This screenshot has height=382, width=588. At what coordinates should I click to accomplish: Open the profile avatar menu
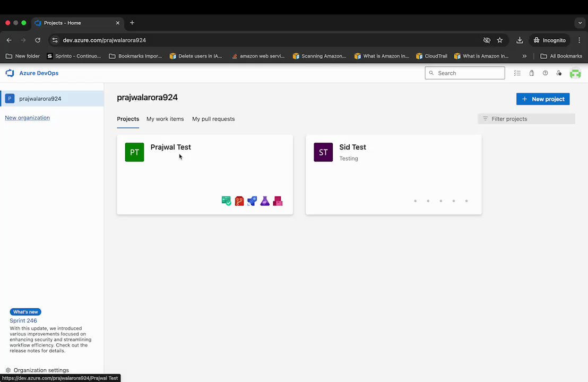pos(575,73)
